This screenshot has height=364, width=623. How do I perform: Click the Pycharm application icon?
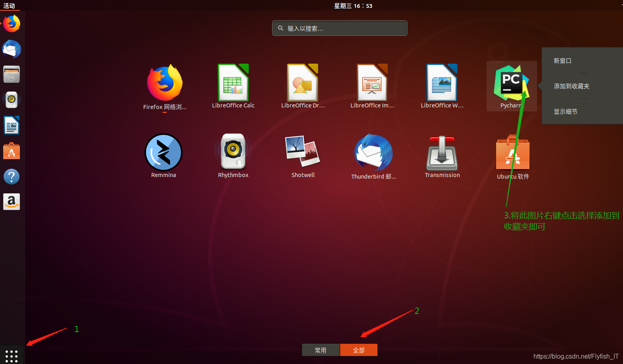coord(512,82)
